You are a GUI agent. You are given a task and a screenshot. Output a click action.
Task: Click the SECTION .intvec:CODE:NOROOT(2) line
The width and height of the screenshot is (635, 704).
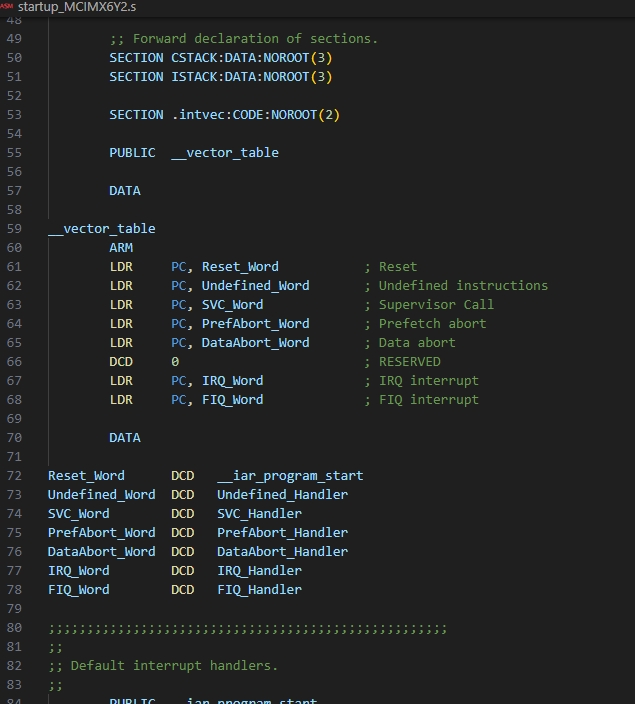point(225,115)
